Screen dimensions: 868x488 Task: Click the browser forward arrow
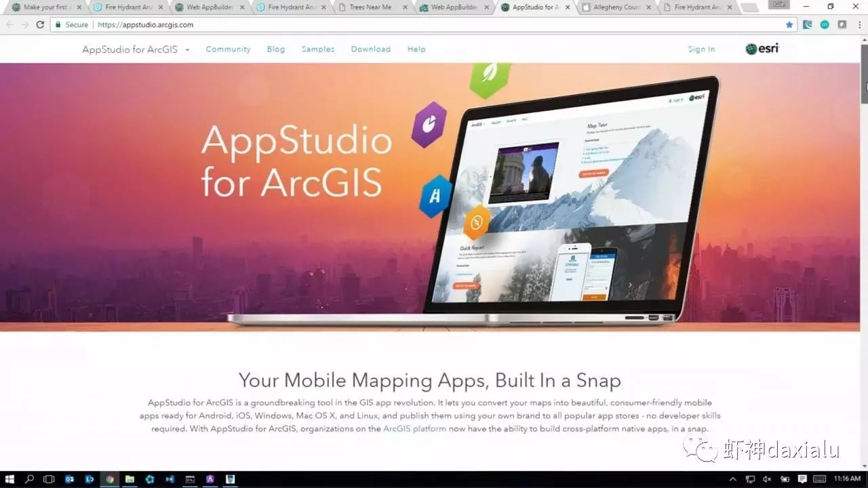click(x=25, y=24)
